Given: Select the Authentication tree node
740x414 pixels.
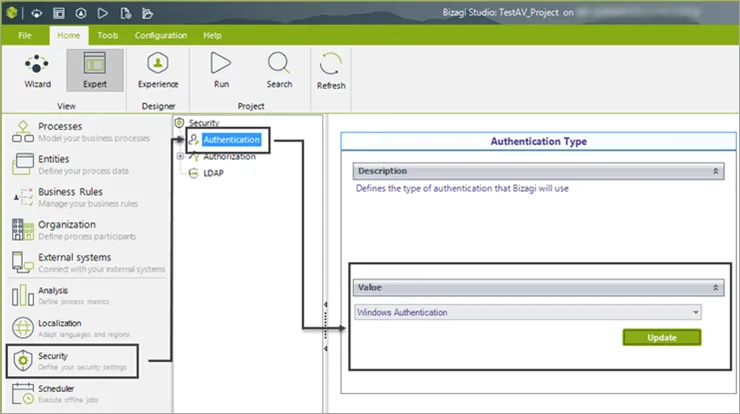Looking at the screenshot, I should [231, 140].
